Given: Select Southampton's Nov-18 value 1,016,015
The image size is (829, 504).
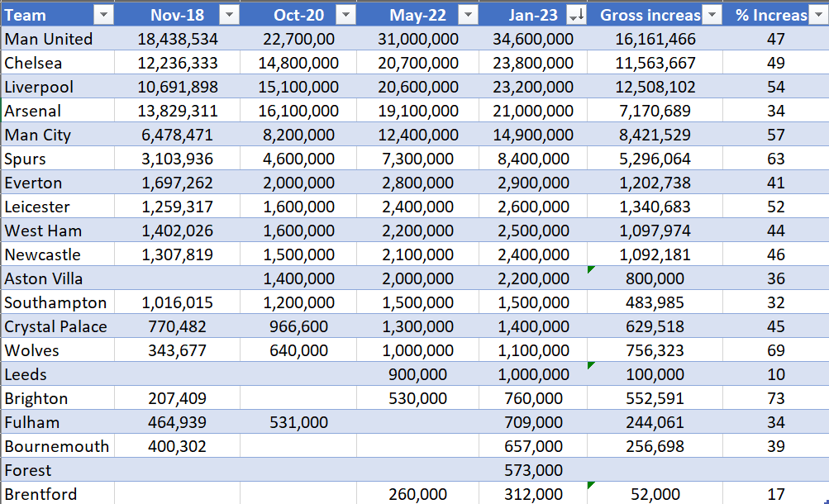Looking at the screenshot, I should pyautogui.click(x=177, y=302).
